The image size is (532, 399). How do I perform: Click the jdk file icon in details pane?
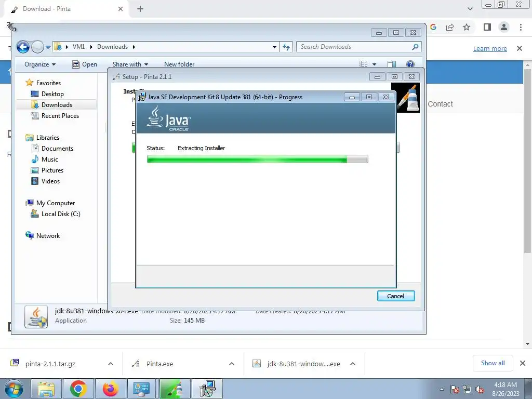(36, 316)
